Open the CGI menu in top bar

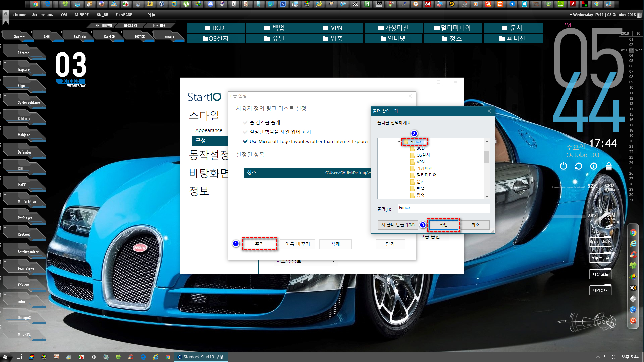(64, 15)
